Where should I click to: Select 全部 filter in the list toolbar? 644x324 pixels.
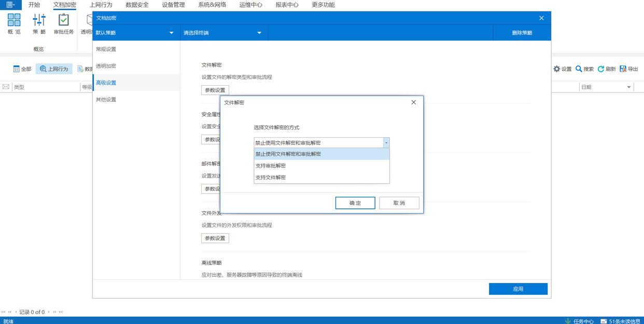point(22,69)
